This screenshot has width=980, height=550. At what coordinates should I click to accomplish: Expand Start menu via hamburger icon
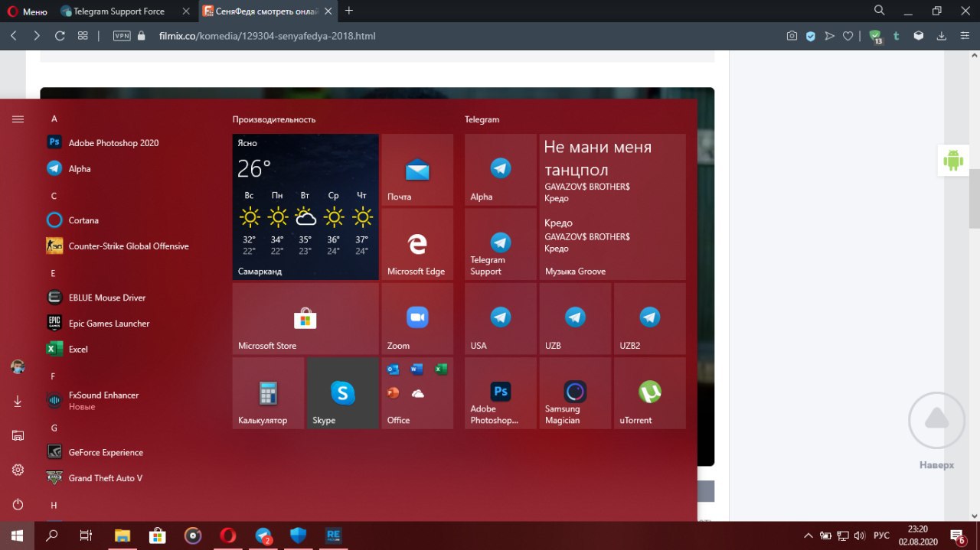tap(18, 119)
